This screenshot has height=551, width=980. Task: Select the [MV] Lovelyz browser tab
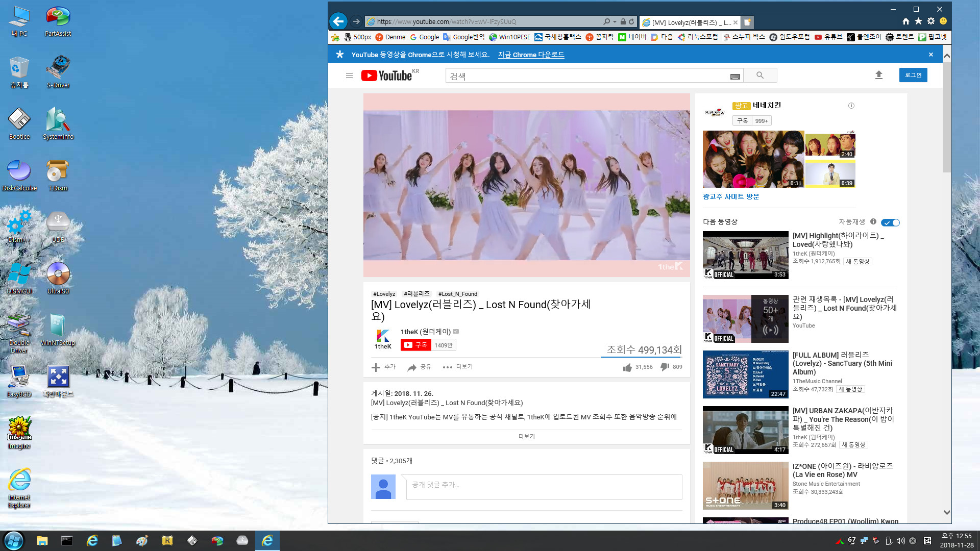click(690, 22)
